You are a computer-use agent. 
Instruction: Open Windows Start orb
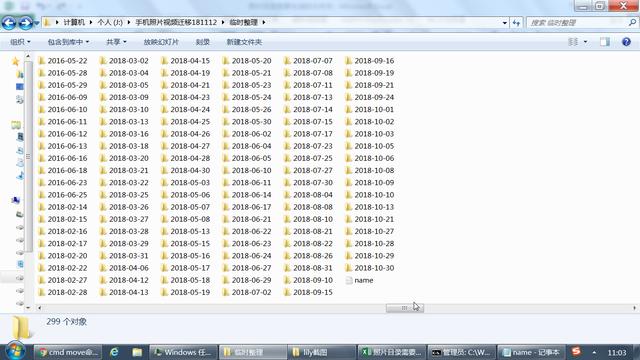(16, 351)
